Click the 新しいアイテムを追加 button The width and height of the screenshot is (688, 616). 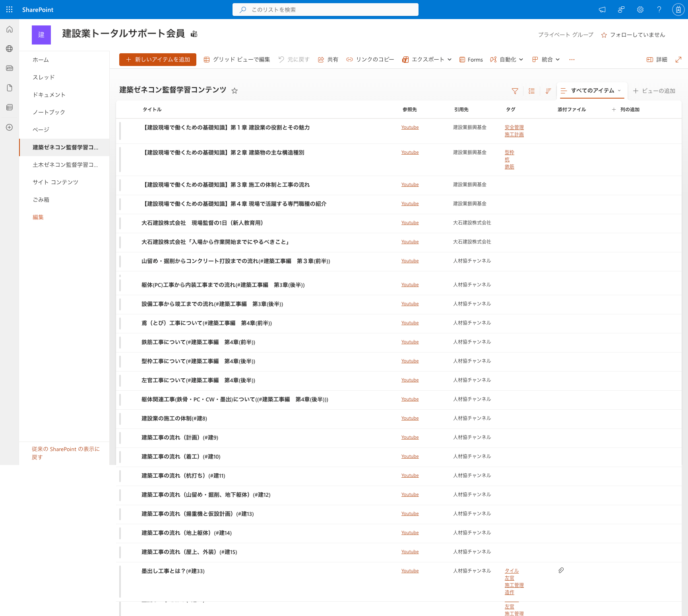(x=158, y=60)
